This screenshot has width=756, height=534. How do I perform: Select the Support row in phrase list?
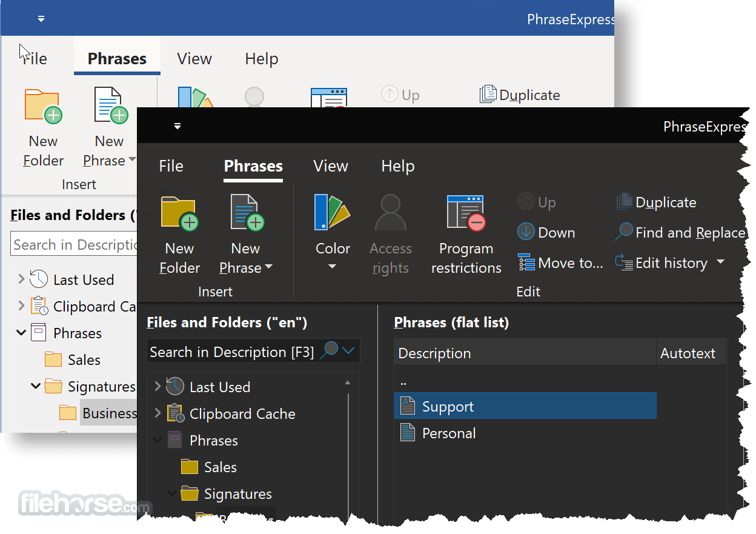click(x=525, y=406)
